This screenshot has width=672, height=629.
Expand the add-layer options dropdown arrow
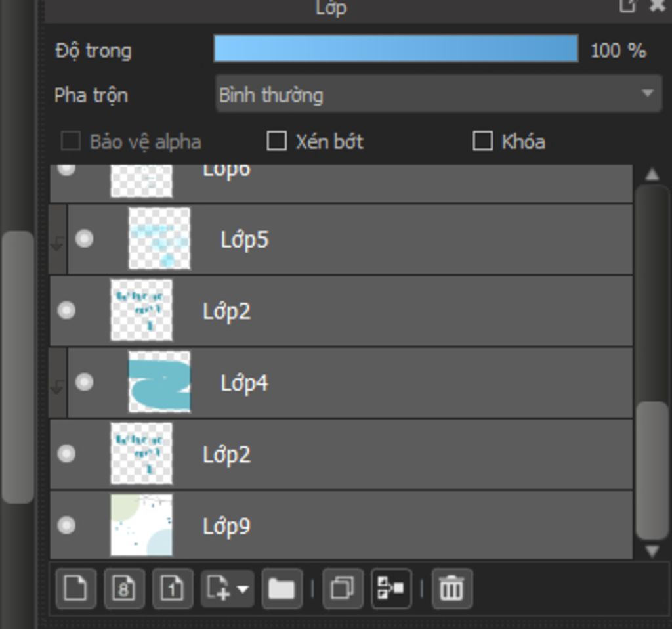click(243, 589)
